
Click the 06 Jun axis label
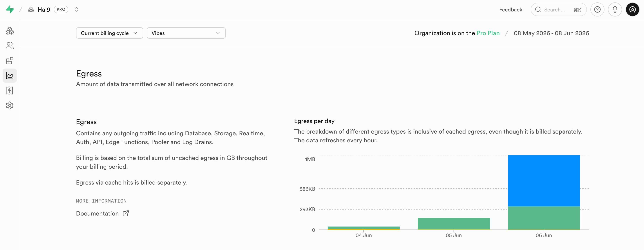click(x=543, y=235)
